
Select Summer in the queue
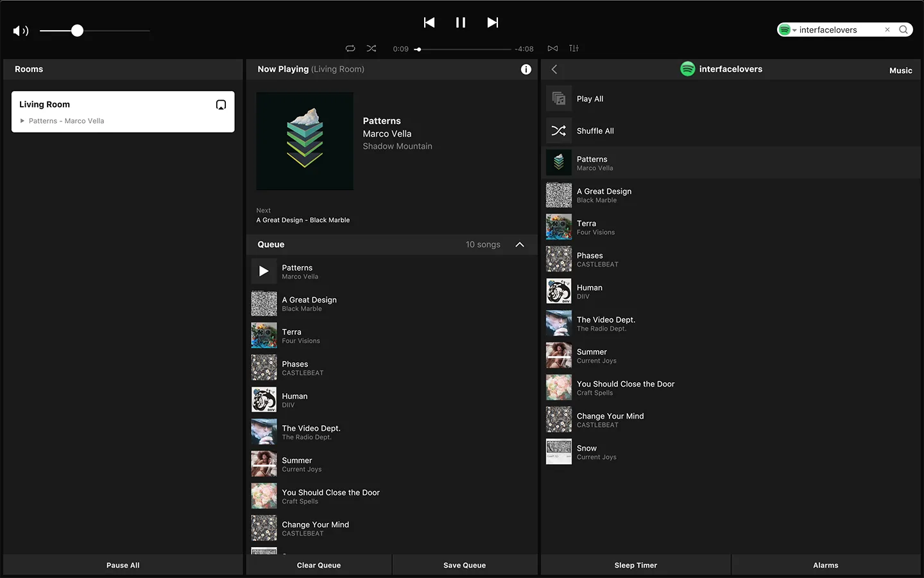(x=391, y=464)
